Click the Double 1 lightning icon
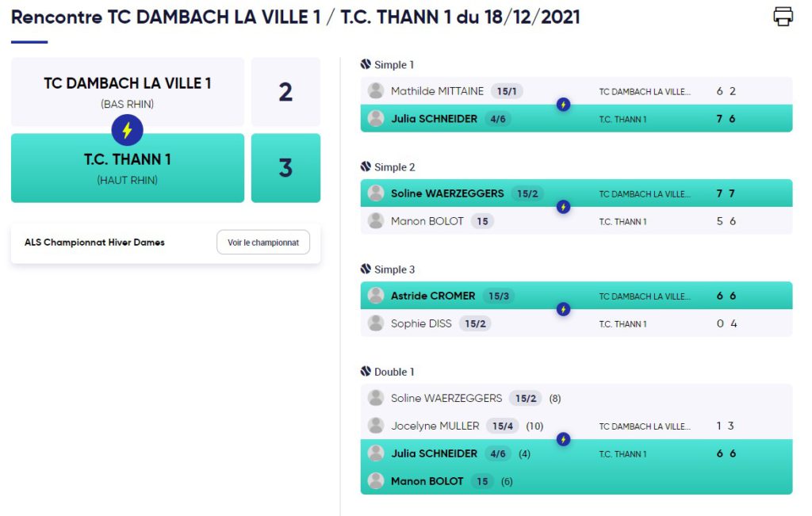 pyautogui.click(x=564, y=439)
